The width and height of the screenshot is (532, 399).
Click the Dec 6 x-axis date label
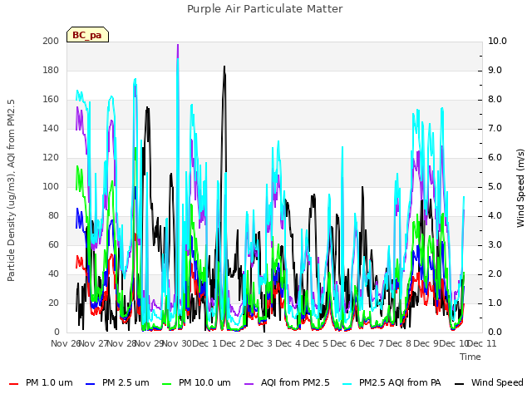coord(343,343)
